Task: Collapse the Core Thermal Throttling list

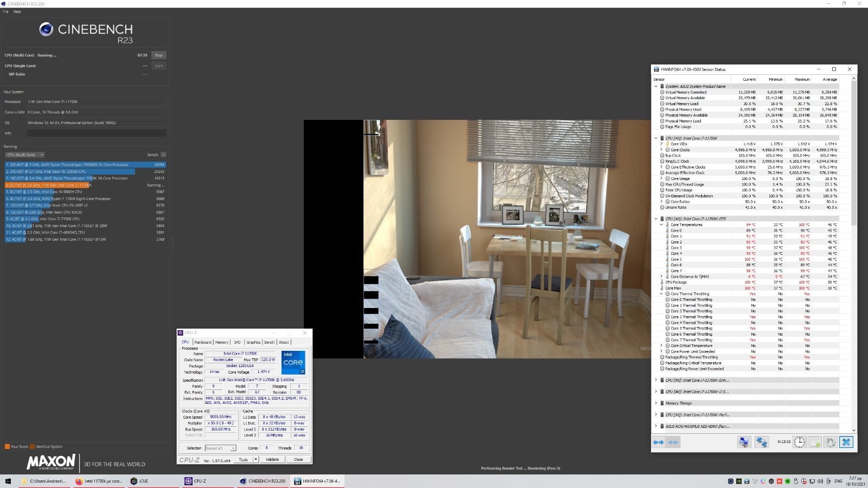Action: 661,294
